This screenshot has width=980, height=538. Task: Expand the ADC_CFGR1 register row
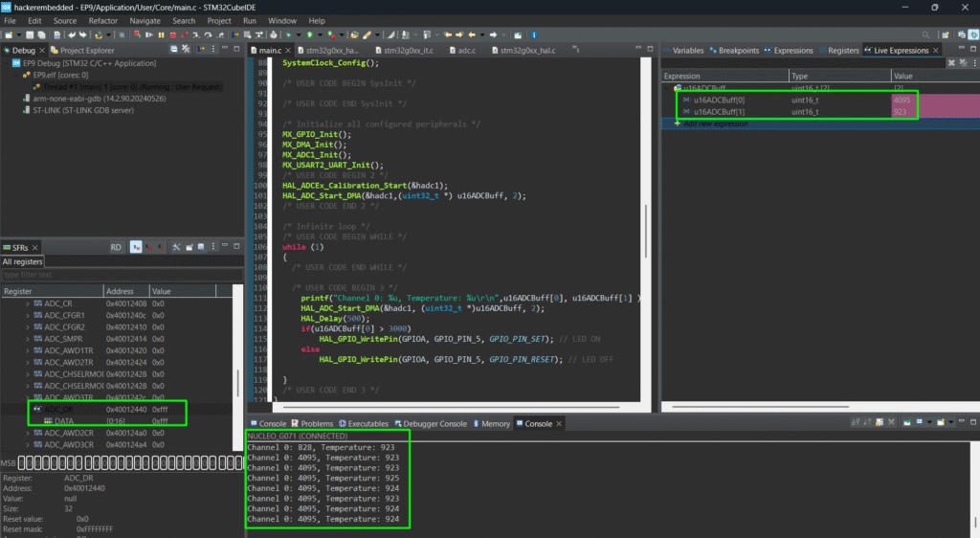pos(28,314)
